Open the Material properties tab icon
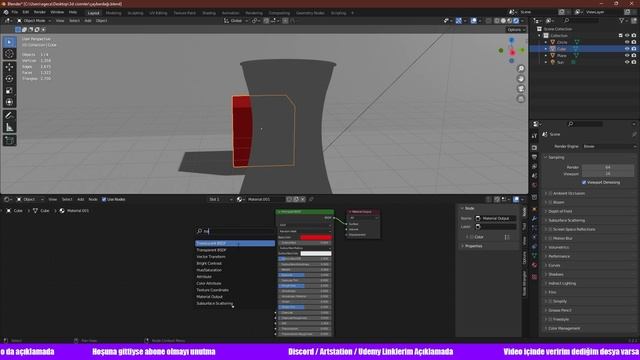This screenshot has width=640, height=360. (x=534, y=265)
